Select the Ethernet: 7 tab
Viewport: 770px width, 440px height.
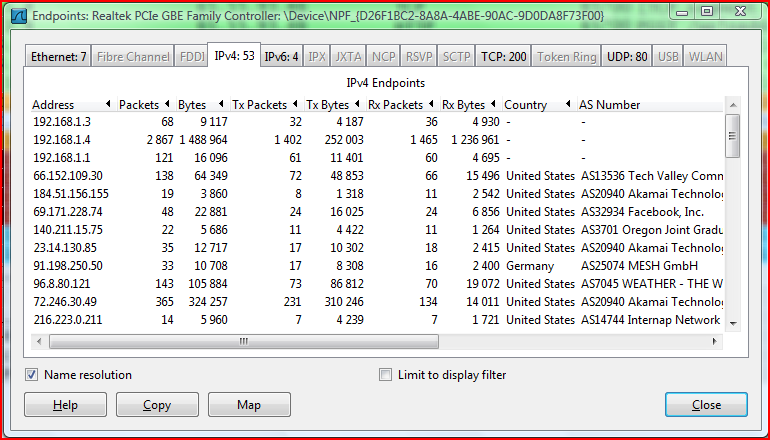click(x=58, y=57)
